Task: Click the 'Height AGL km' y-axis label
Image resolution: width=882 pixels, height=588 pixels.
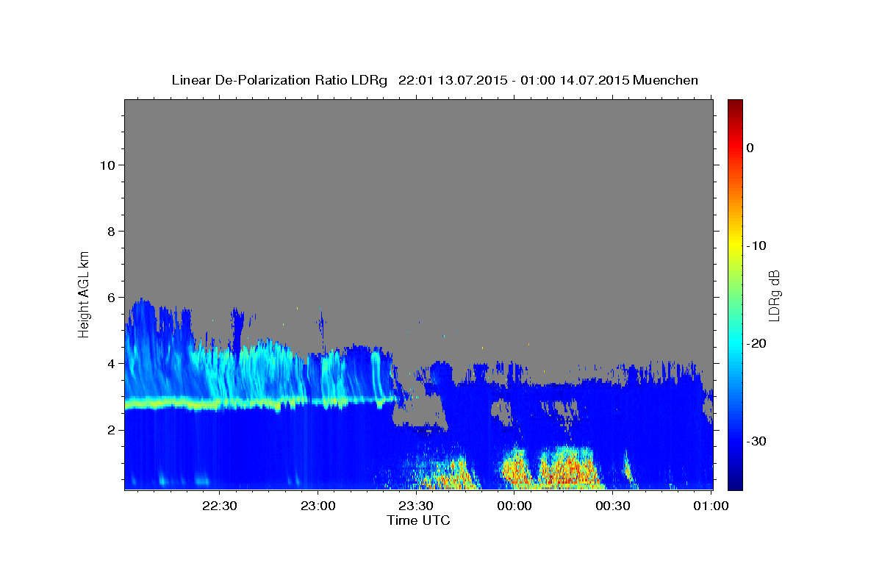Action: pos(85,293)
